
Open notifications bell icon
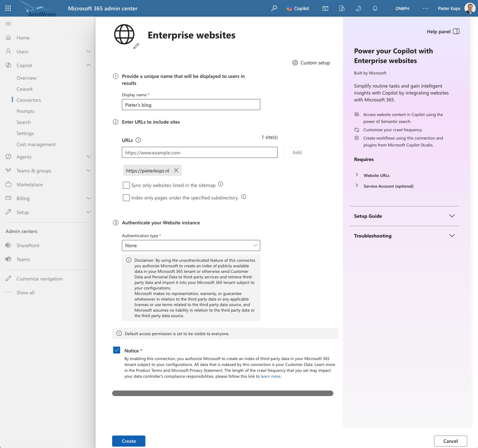375,8
